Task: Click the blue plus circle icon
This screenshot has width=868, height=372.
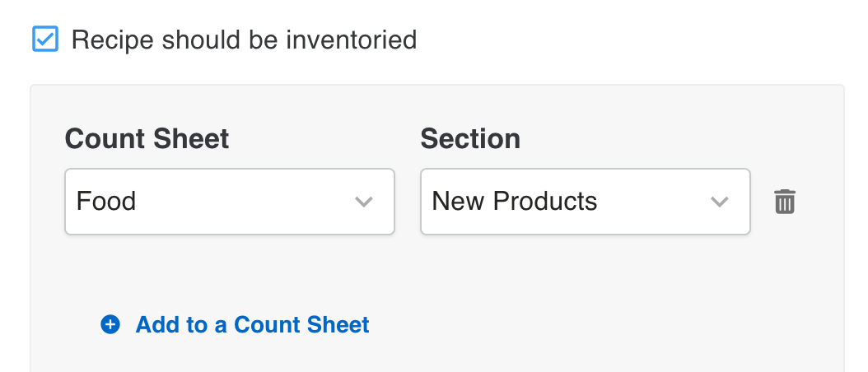Action: click(x=110, y=324)
